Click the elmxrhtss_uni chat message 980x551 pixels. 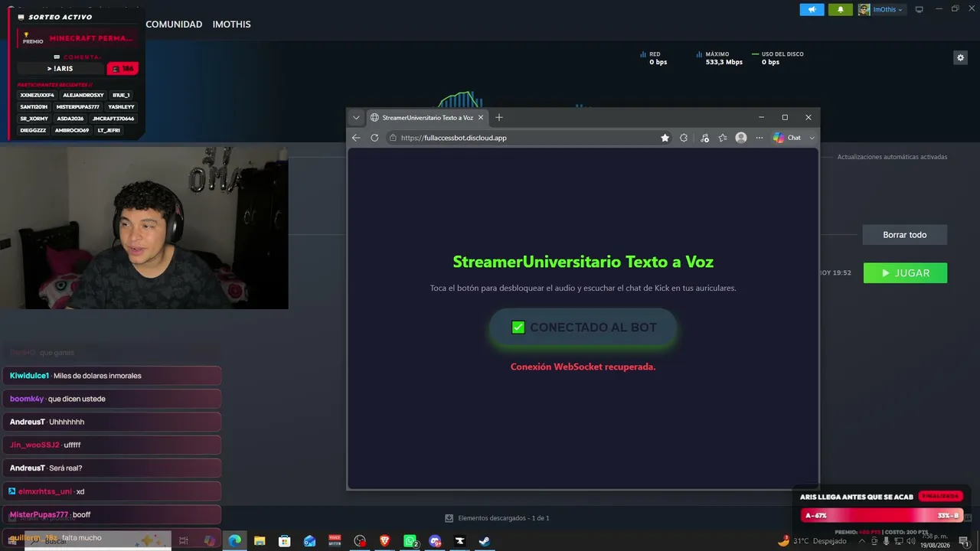[x=112, y=491]
